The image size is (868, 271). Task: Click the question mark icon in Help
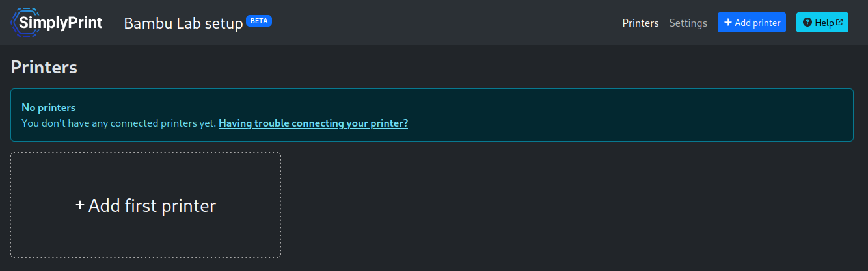pyautogui.click(x=807, y=23)
